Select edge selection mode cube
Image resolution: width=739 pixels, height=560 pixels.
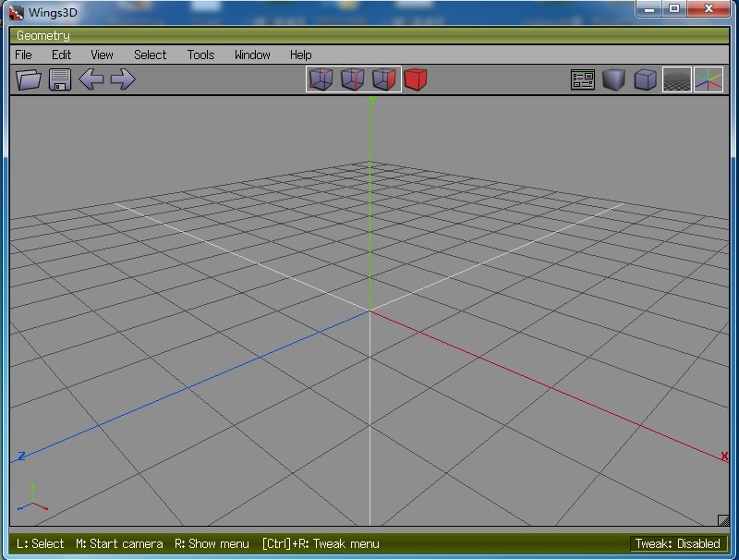tap(353, 79)
